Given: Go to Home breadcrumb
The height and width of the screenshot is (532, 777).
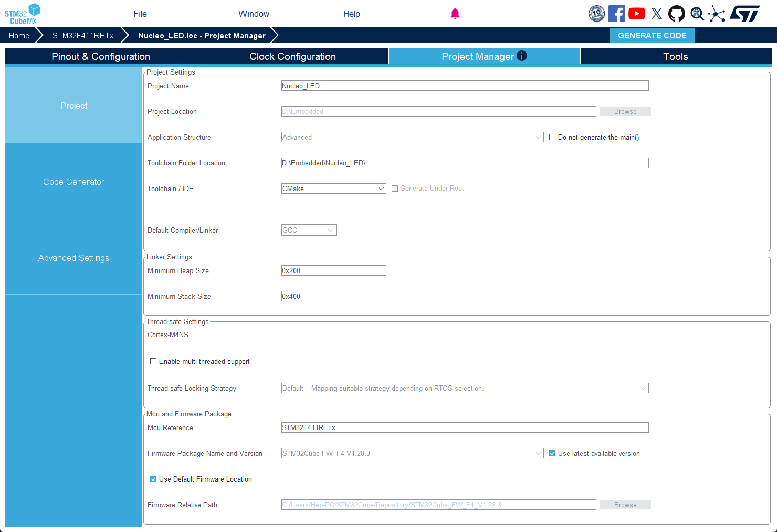Looking at the screenshot, I should 19,35.
